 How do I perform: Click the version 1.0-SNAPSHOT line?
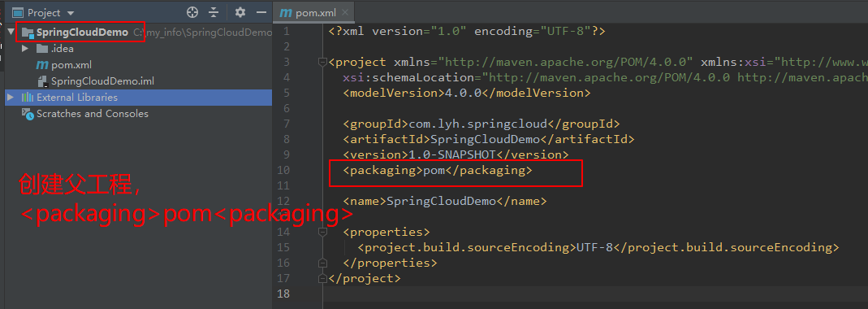click(456, 154)
